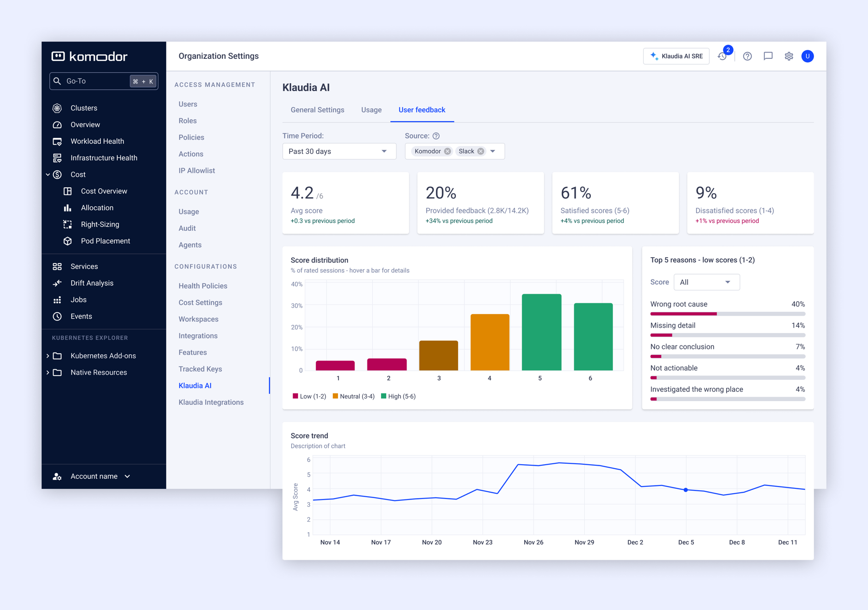
Task: Open Health Policies configuration
Action: point(203,286)
